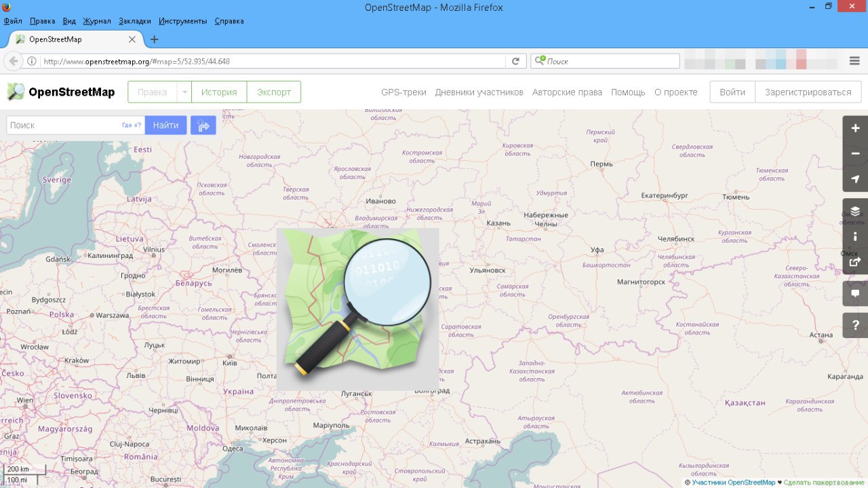Image resolution: width=868 pixels, height=488 pixels.
Task: Open the О проекте link
Action: click(x=676, y=92)
